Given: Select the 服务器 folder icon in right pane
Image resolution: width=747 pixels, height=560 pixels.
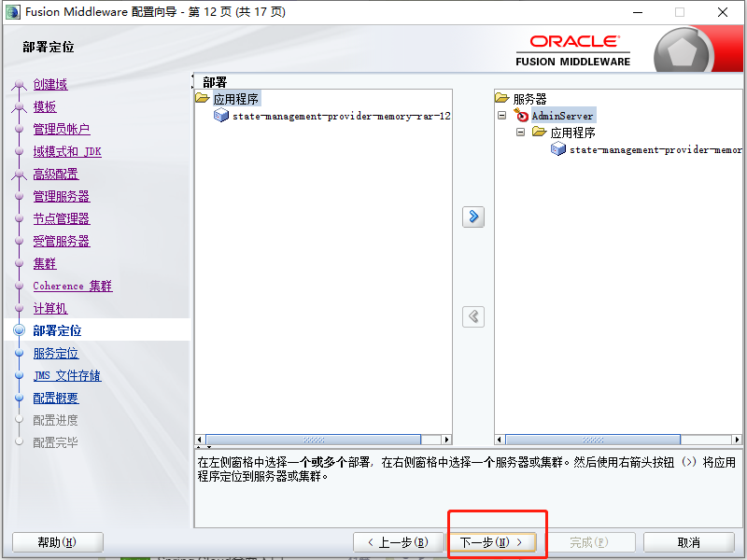Looking at the screenshot, I should click(502, 98).
